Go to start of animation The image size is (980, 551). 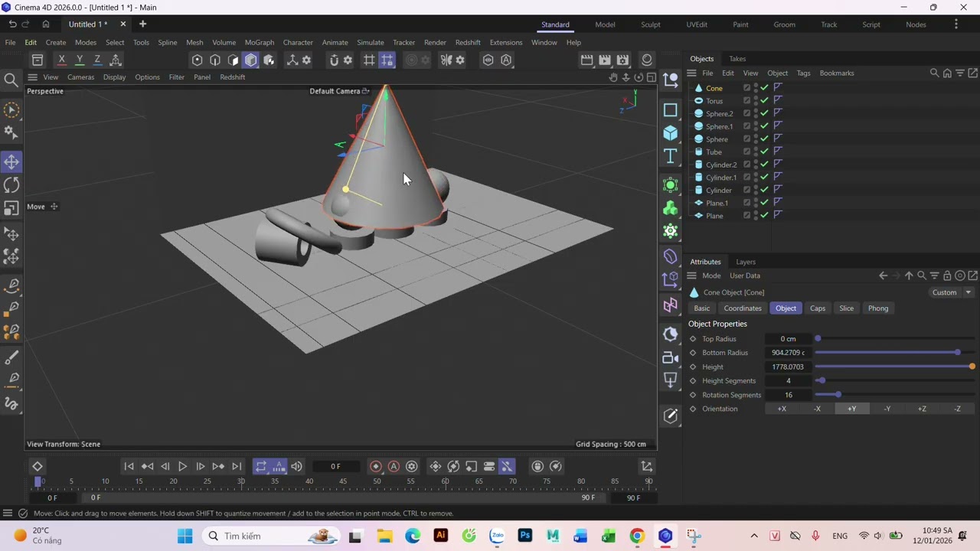click(x=129, y=466)
